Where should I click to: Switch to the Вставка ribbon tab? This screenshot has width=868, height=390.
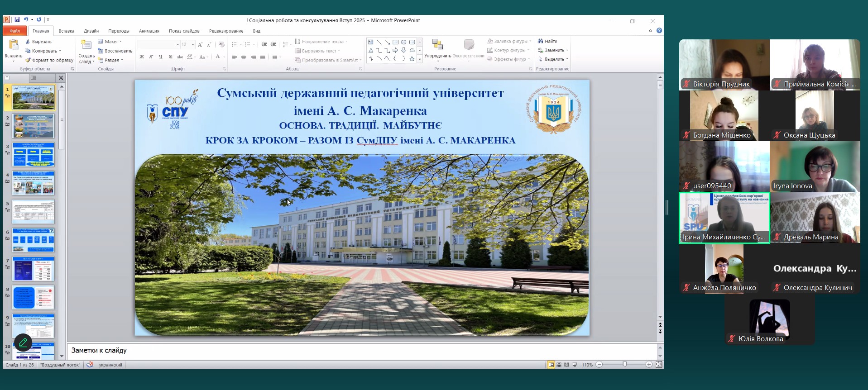pyautogui.click(x=67, y=31)
